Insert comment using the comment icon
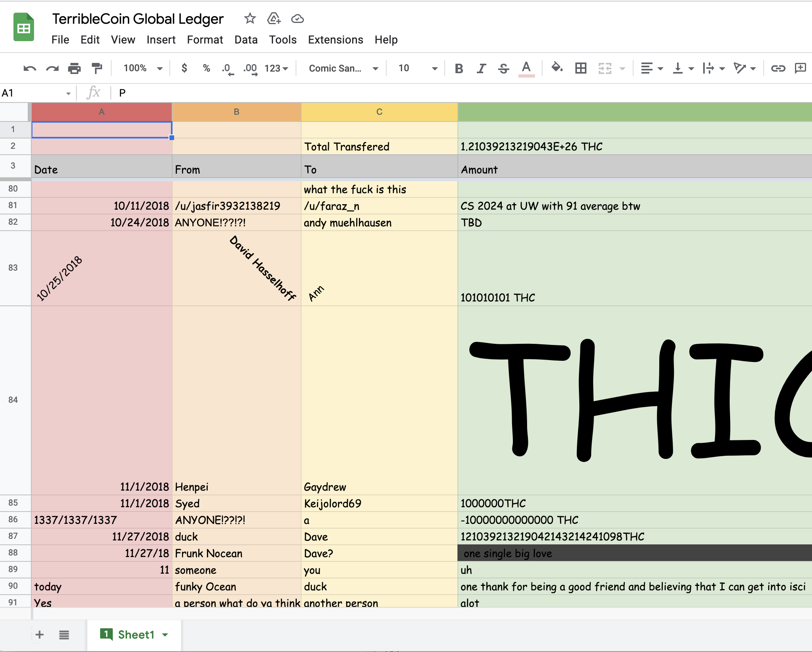Viewport: 812px width, 652px height. click(801, 68)
